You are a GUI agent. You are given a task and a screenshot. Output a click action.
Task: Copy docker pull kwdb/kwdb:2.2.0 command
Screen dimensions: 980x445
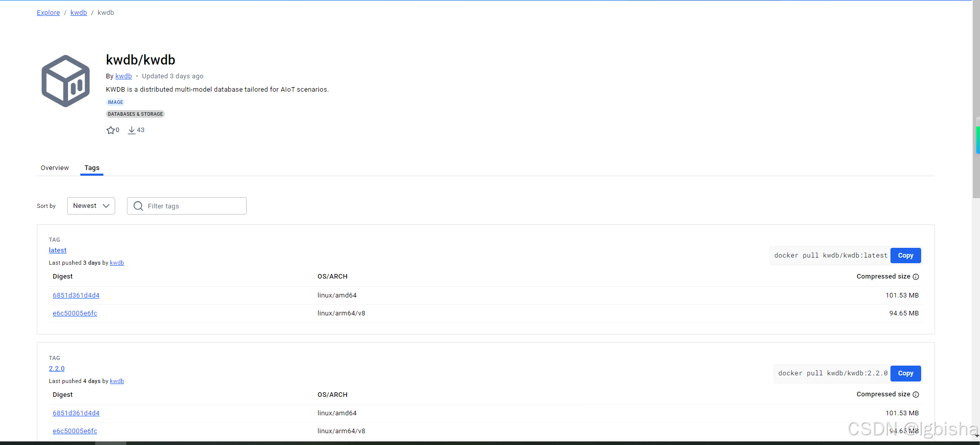[905, 373]
